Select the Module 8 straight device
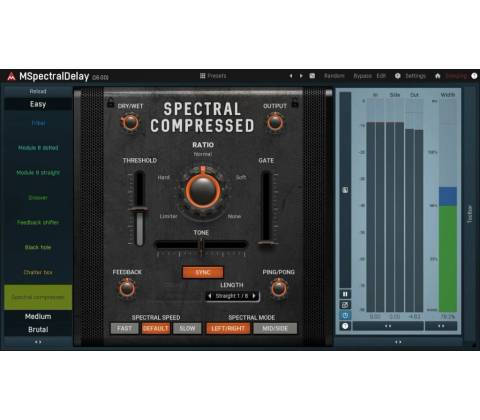The image size is (480, 420). pos(38,173)
